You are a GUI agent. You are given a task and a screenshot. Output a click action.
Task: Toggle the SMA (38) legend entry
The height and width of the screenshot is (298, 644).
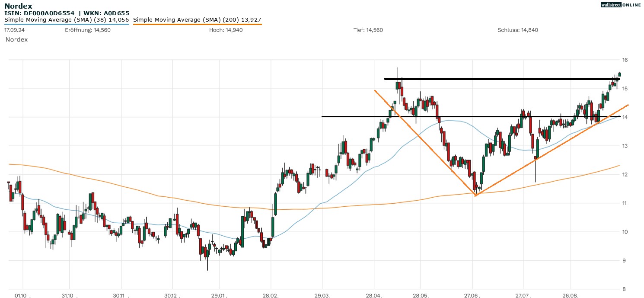67,20
